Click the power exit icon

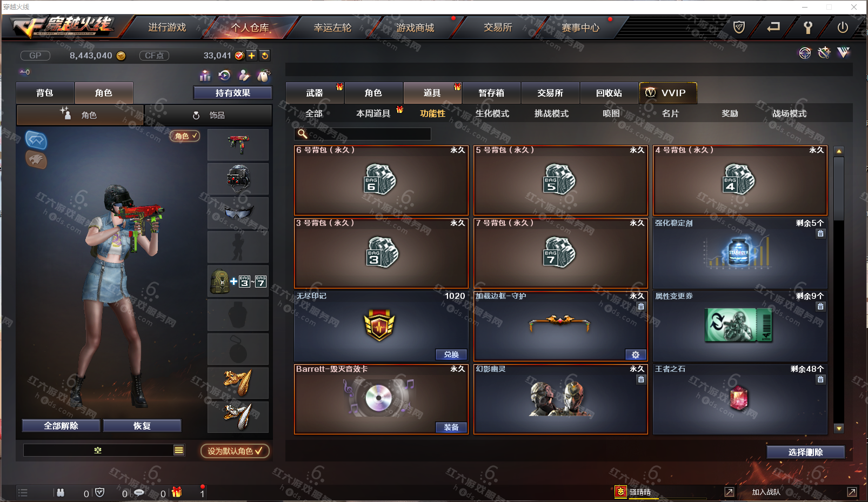coord(843,27)
